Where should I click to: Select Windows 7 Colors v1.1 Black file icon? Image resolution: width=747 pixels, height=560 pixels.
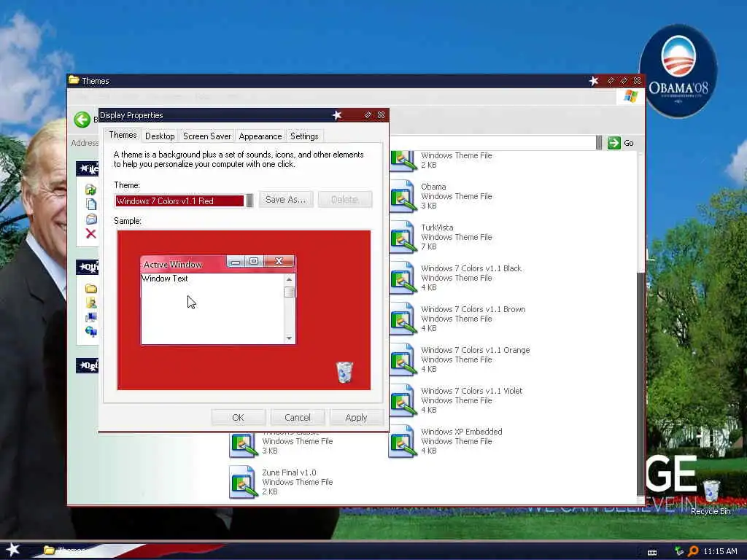pos(403,278)
